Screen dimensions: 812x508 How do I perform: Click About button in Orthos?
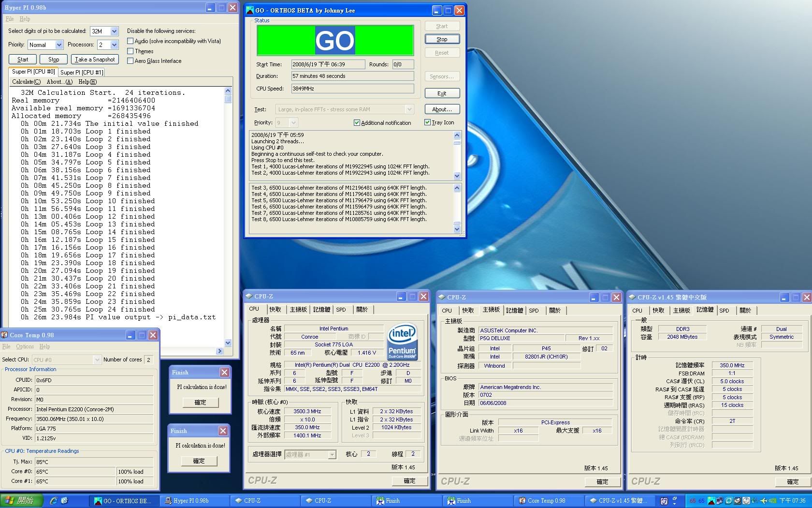[442, 109]
